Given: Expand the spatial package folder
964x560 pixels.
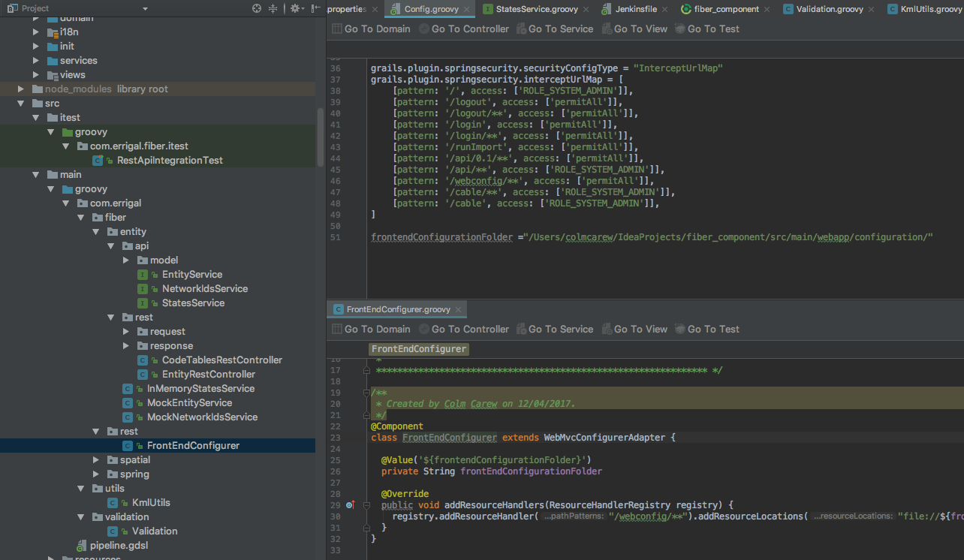Looking at the screenshot, I should click(x=97, y=460).
